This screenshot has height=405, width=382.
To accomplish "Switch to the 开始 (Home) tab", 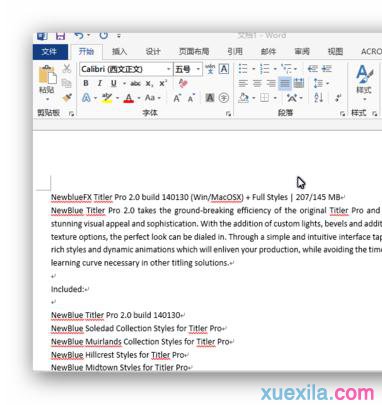I will [x=86, y=52].
